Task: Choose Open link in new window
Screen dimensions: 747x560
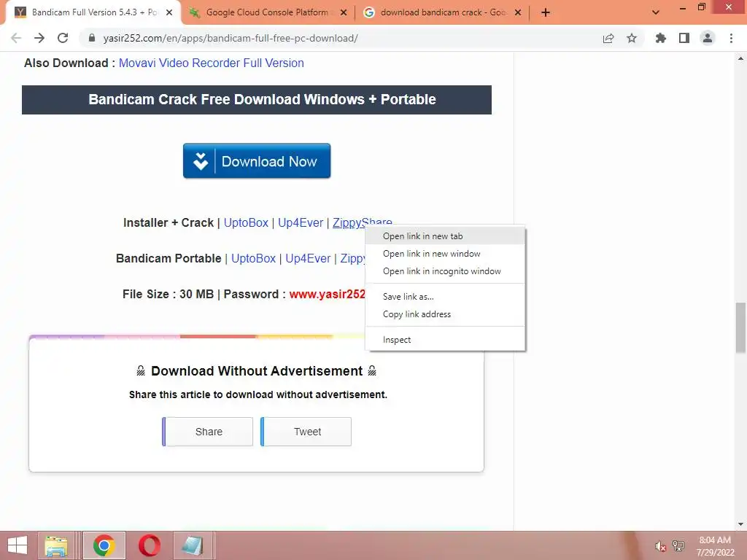Action: pos(446,254)
